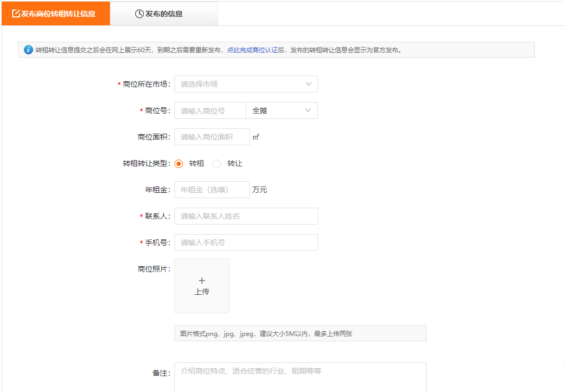Click the chevron arrow in market selector
Screen dimensions: 564x392
point(309,84)
